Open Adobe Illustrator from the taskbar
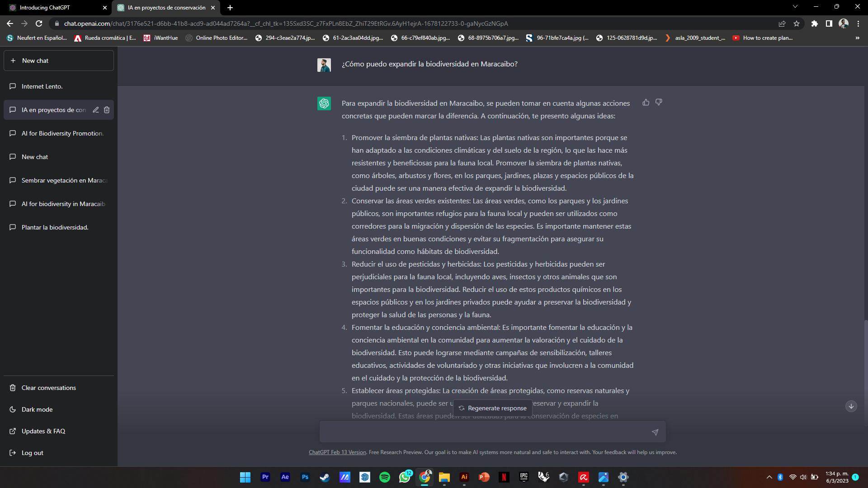Image resolution: width=868 pixels, height=488 pixels. 464,477
